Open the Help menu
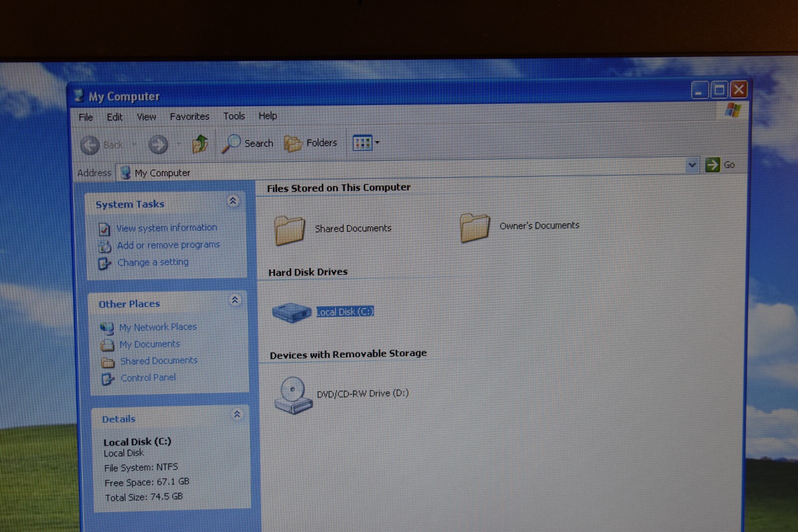 [267, 116]
